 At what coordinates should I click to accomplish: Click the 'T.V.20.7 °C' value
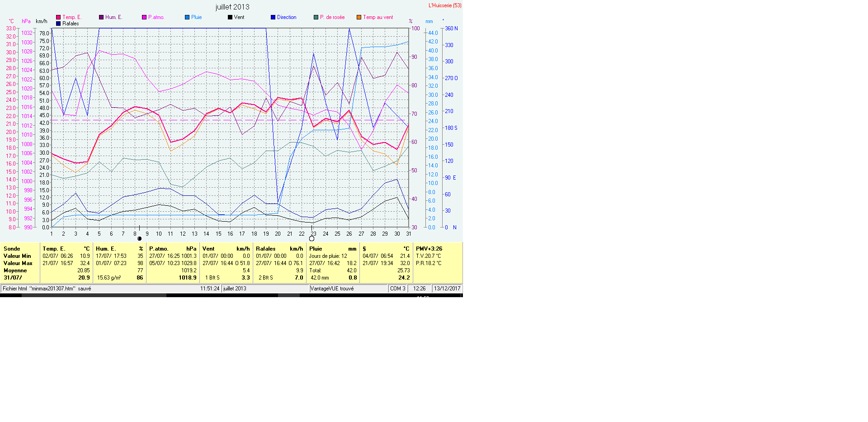pos(429,256)
